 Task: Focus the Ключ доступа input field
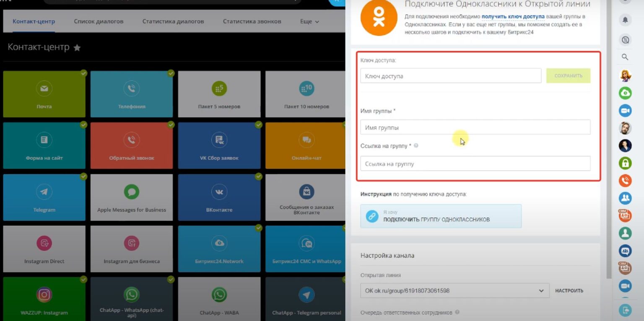click(451, 76)
